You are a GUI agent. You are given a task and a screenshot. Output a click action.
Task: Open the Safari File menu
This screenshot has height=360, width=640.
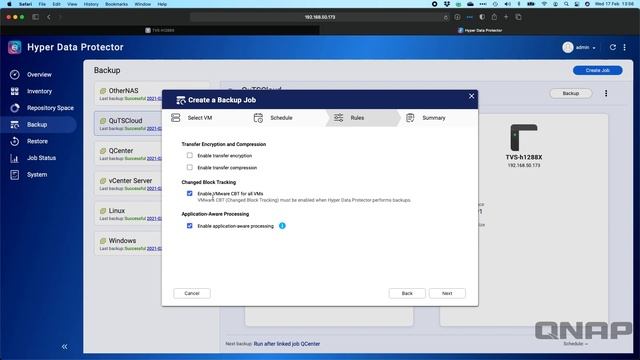point(42,4)
